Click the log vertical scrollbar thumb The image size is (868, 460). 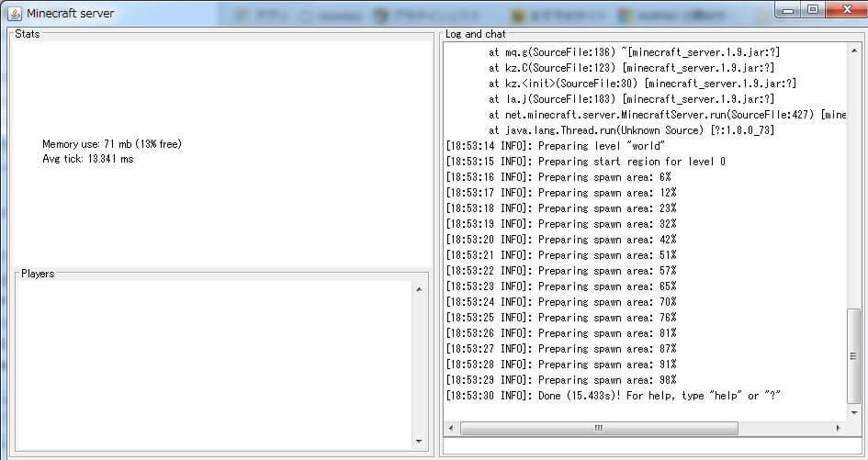(854, 363)
